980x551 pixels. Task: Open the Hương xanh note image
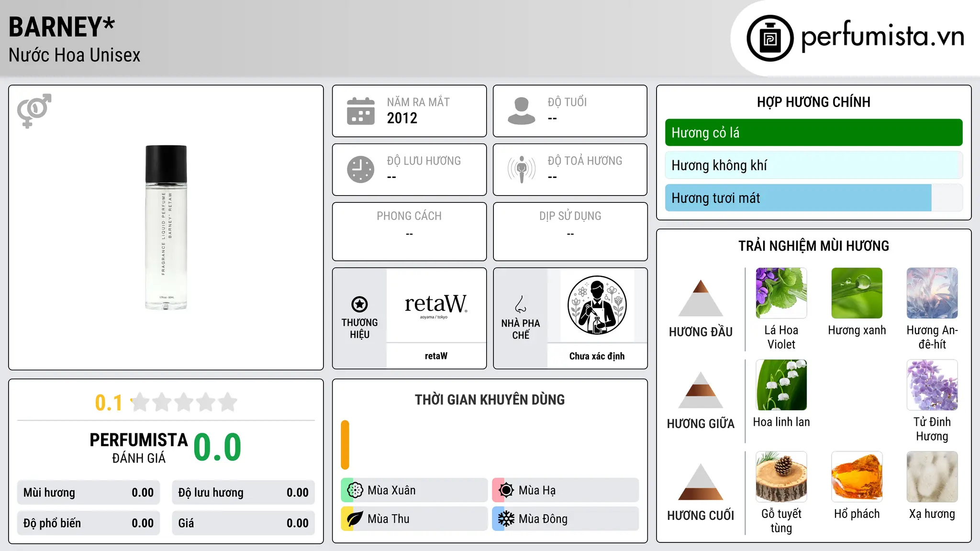(x=857, y=293)
